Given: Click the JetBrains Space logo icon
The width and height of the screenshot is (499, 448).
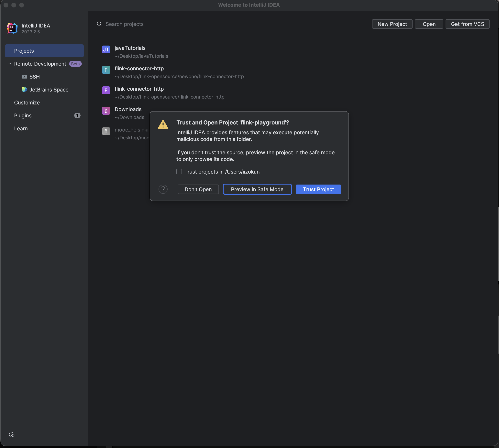Looking at the screenshot, I should [x=24, y=89].
